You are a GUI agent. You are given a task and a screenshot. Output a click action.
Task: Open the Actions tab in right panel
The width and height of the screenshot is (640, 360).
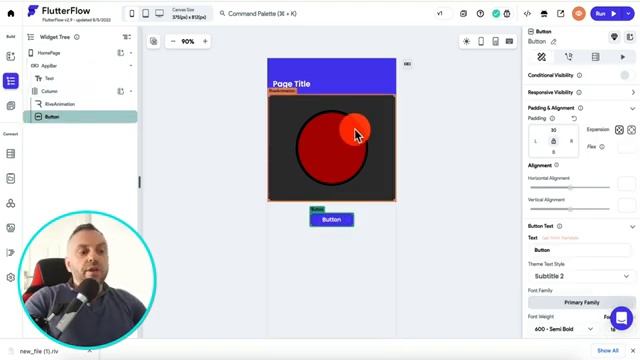[x=569, y=57]
